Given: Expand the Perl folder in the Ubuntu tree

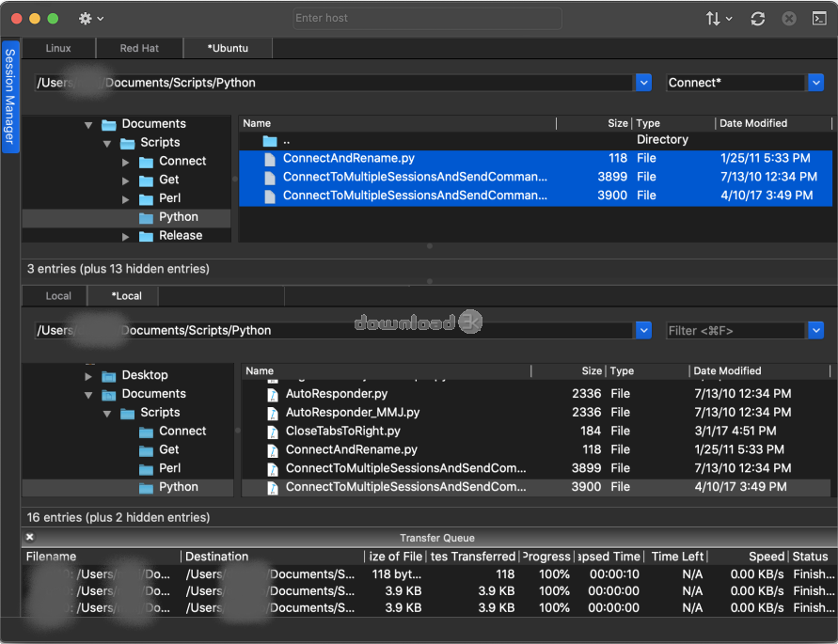Looking at the screenshot, I should tap(126, 199).
